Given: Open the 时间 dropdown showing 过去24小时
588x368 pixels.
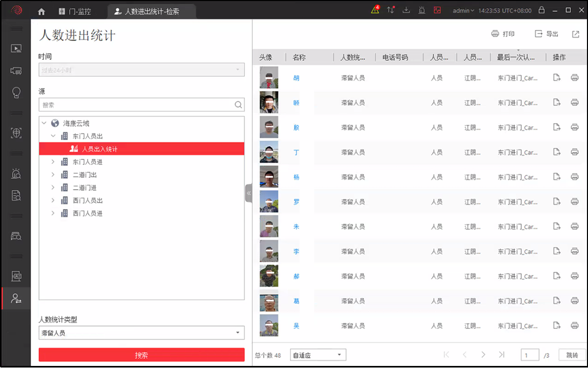Looking at the screenshot, I should point(141,70).
